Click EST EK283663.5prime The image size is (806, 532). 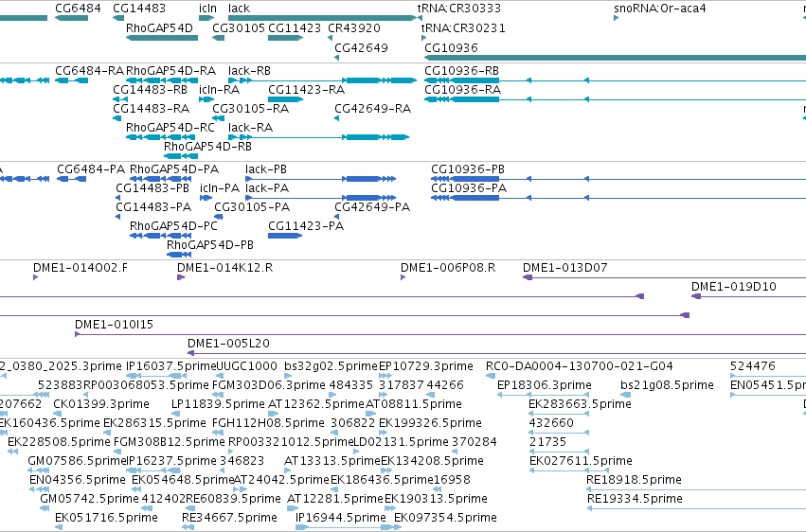point(581,404)
